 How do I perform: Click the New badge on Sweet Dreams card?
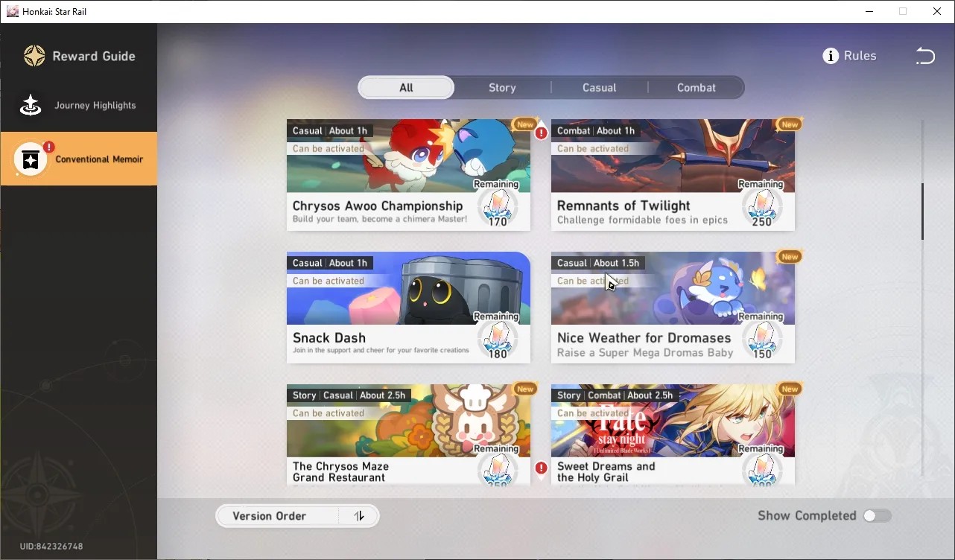tap(790, 389)
